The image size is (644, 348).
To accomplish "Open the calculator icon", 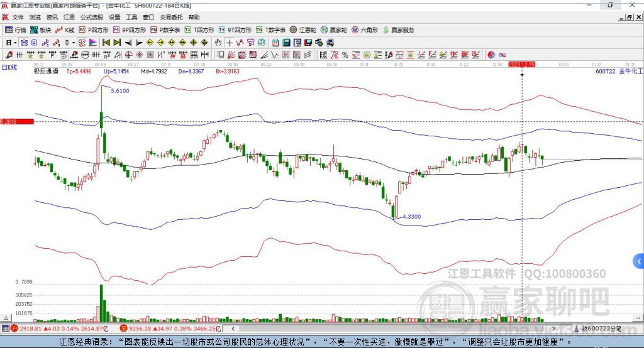I will point(286,43).
